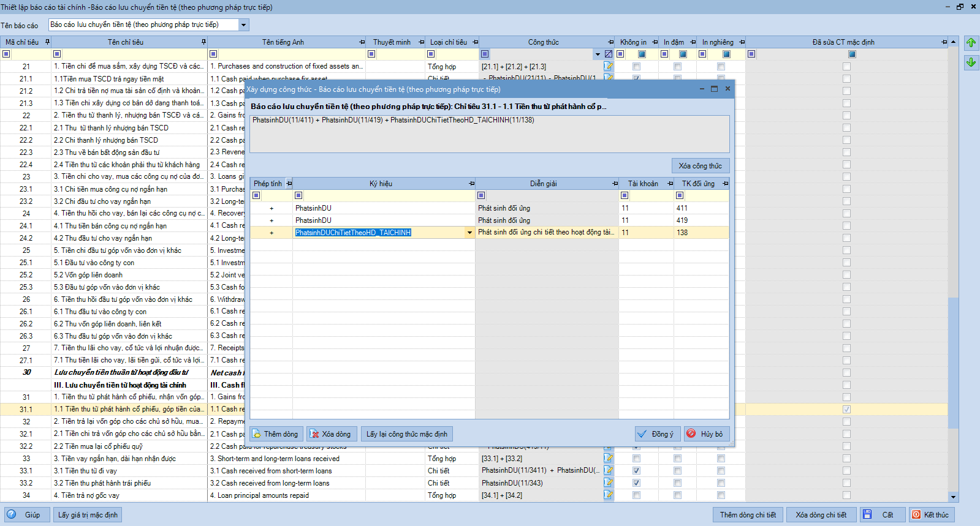This screenshot has width=980, height=526.
Task: Open filter icon under Diễn giải column
Action: tap(481, 195)
